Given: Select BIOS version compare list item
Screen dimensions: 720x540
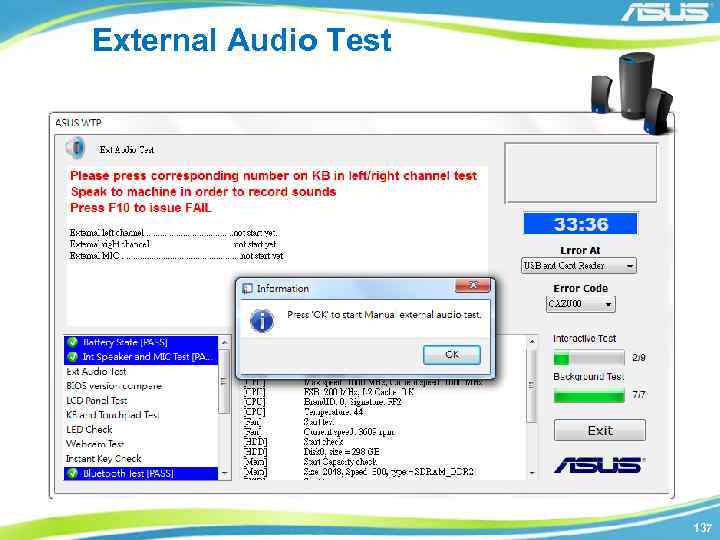Looking at the screenshot, I should click(x=141, y=386).
